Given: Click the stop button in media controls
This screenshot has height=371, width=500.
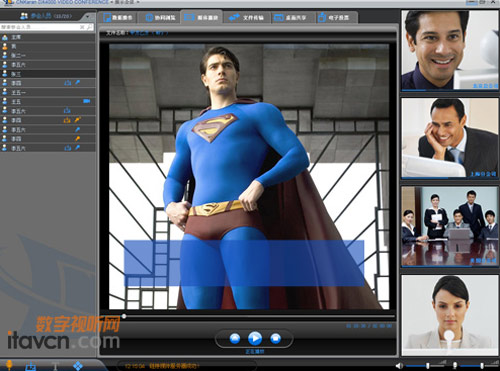Looking at the screenshot, I should pyautogui.click(x=275, y=338).
